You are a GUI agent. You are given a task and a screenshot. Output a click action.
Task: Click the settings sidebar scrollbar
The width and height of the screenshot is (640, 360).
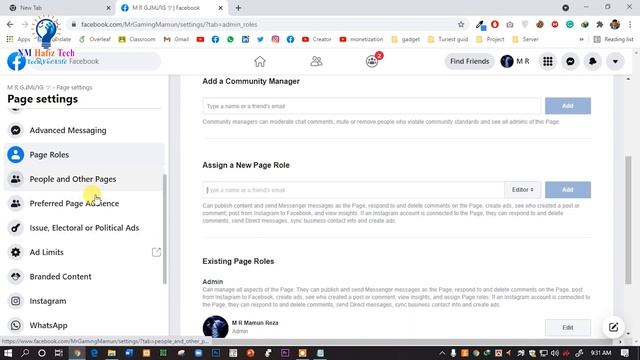tap(164, 229)
